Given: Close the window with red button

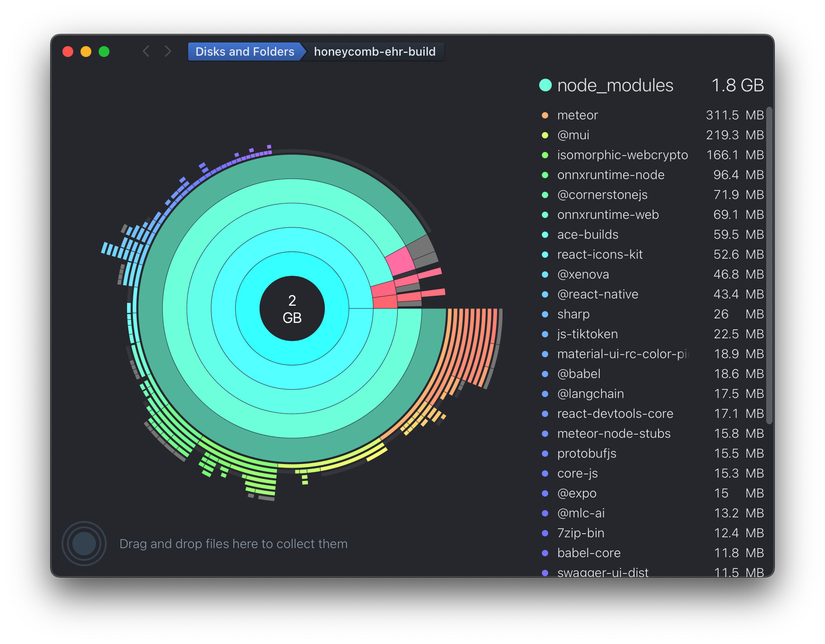Looking at the screenshot, I should point(68,52).
